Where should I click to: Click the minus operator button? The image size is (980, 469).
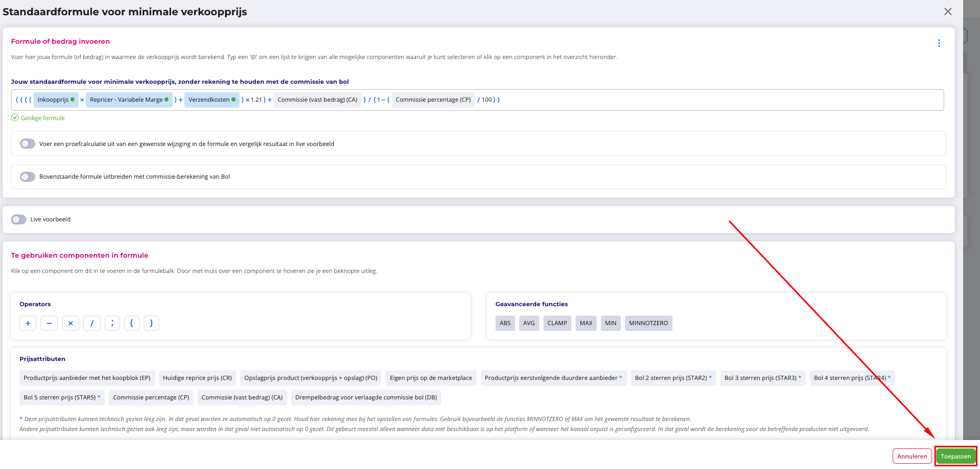[x=49, y=323]
